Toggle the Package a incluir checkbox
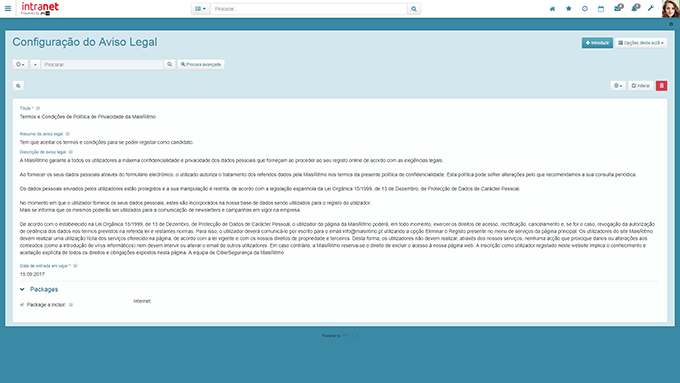The width and height of the screenshot is (680, 383). pos(22,304)
